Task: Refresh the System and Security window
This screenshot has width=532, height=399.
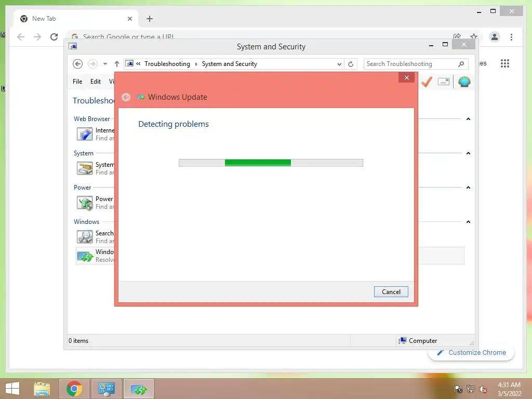Action: coord(351,64)
